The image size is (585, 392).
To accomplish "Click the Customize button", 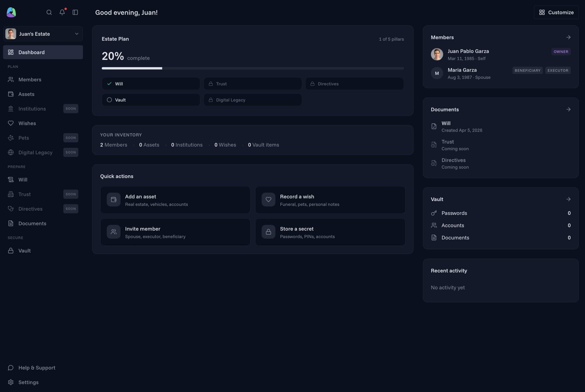I will (556, 12).
